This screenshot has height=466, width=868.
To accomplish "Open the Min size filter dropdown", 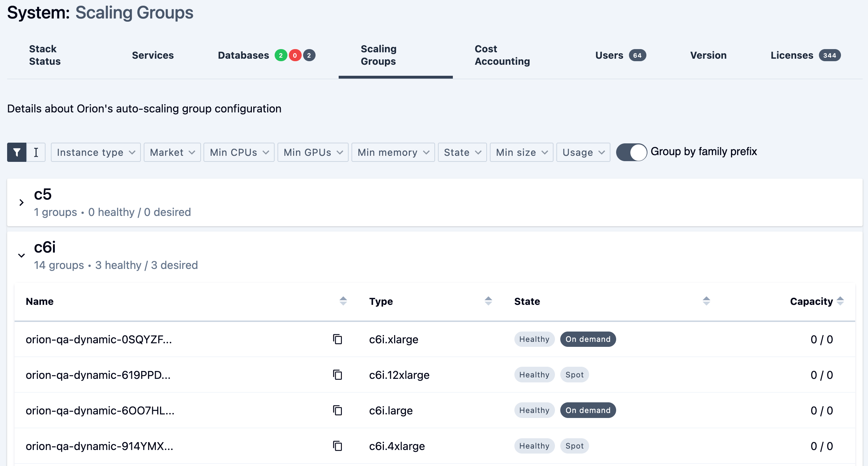I will point(522,152).
